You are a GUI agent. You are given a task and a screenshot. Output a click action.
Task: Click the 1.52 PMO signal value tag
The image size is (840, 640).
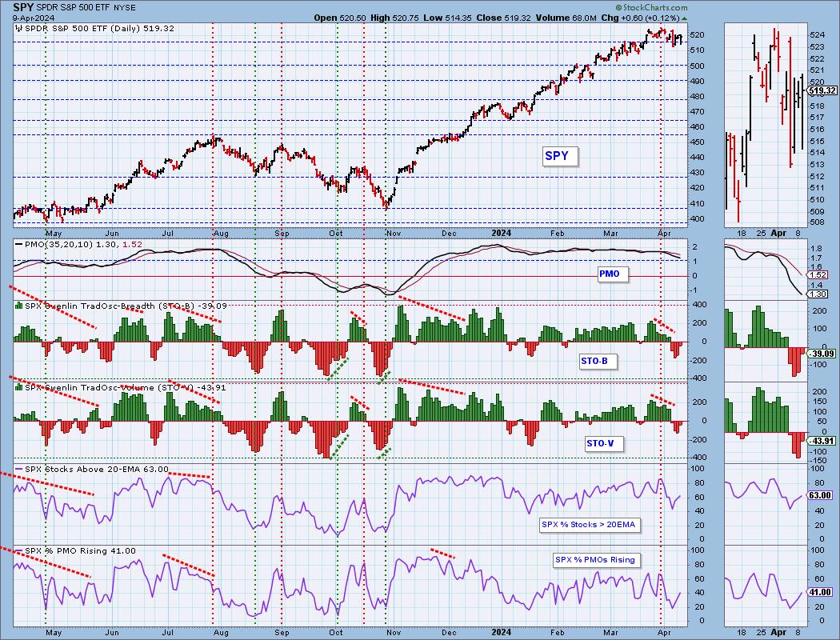click(x=818, y=275)
